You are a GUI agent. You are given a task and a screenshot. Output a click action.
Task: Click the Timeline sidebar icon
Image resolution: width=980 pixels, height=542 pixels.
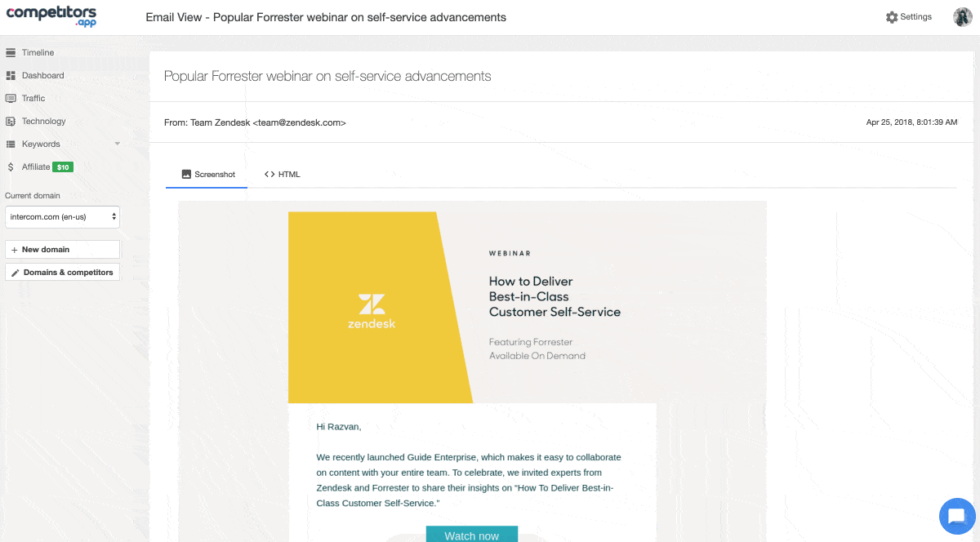pos(11,52)
